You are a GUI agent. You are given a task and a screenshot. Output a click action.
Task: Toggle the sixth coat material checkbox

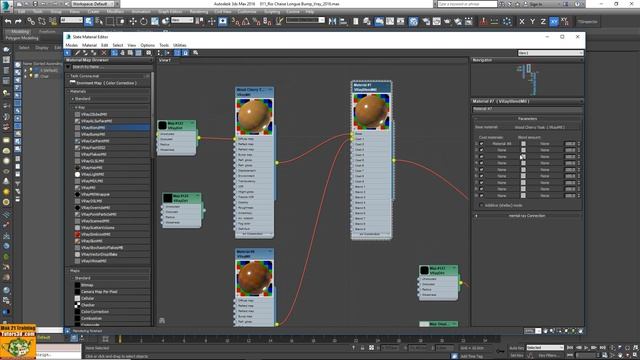482,176
